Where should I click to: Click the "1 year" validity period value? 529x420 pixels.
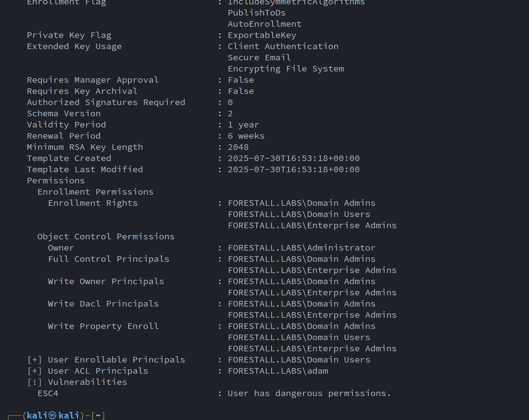pyautogui.click(x=243, y=125)
